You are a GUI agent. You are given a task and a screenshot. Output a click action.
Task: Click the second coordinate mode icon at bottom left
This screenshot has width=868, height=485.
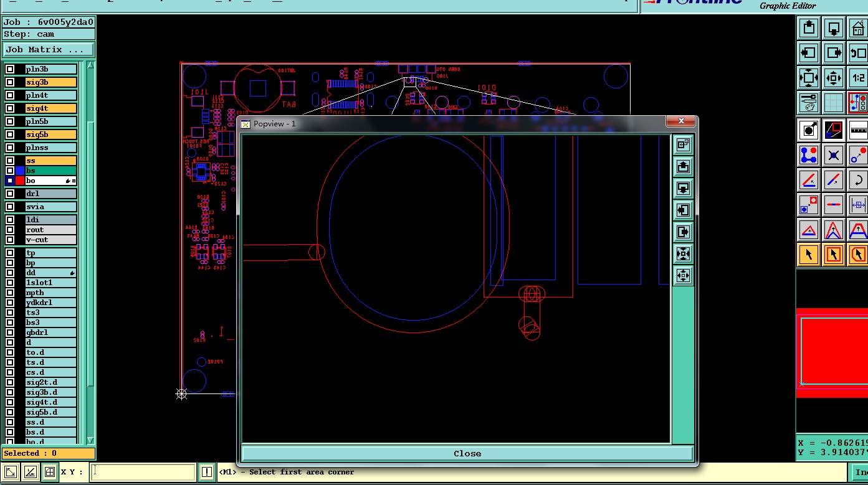(30, 472)
